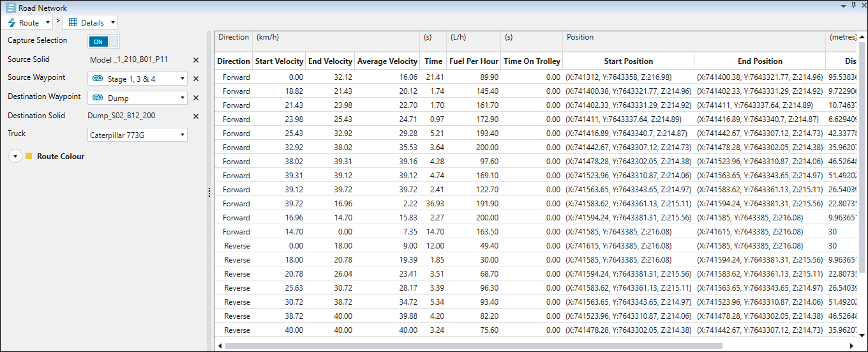Open the Truck dropdown list
The image size is (868, 352).
click(x=183, y=135)
